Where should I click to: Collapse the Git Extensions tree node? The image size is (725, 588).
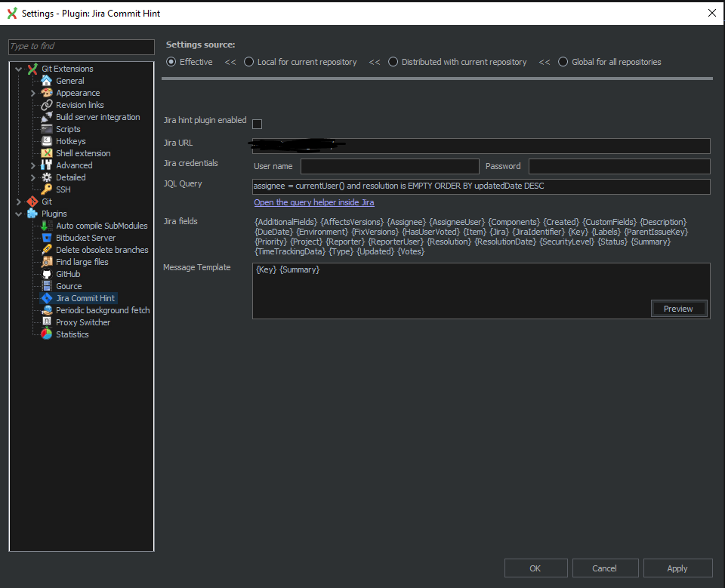click(17, 68)
